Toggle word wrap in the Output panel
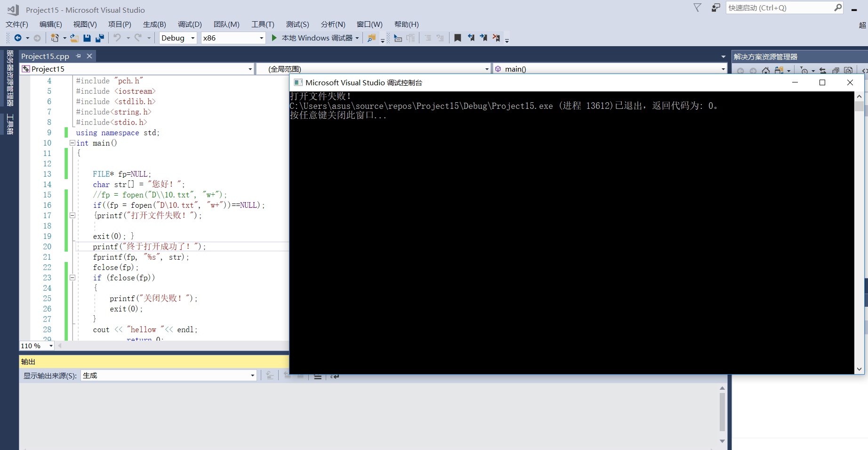The image size is (868, 450). (335, 376)
